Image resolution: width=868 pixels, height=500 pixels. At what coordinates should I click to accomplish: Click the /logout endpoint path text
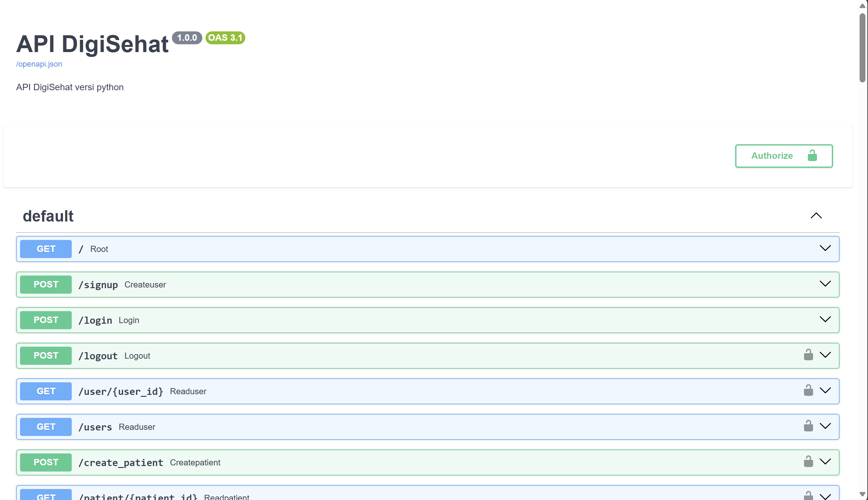click(x=98, y=356)
